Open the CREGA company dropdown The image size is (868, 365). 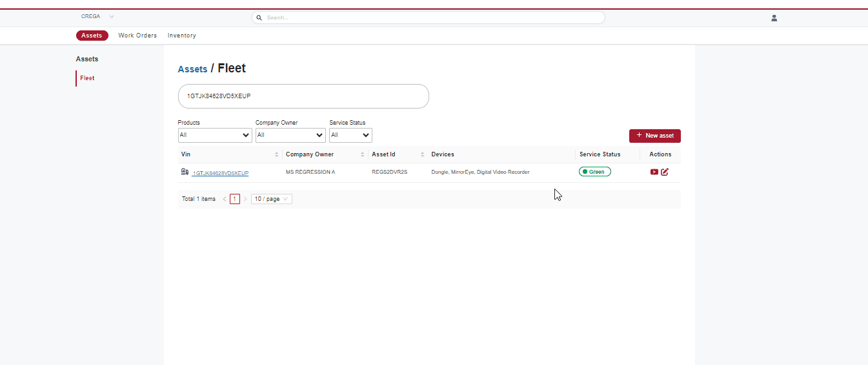tap(97, 17)
